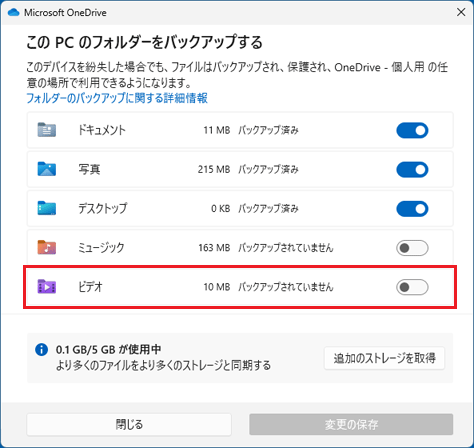Viewport: 474px width, 448px height.
Task: Select the ドキュメント folder name text
Action: 102,130
